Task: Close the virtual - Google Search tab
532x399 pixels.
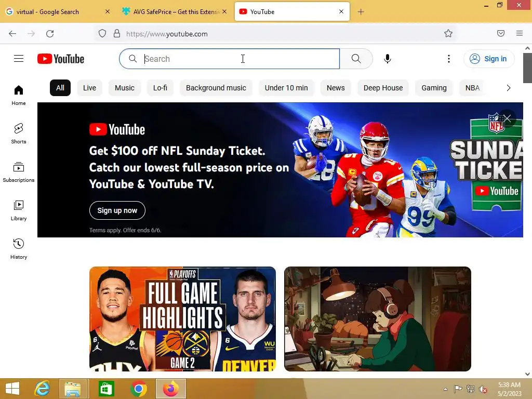Action: [107, 11]
